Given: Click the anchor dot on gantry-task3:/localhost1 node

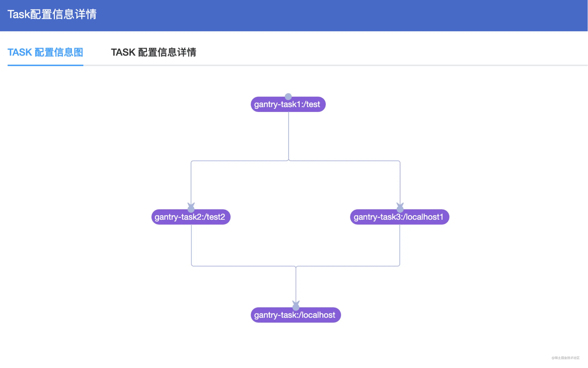Looking at the screenshot, I should [x=400, y=209].
